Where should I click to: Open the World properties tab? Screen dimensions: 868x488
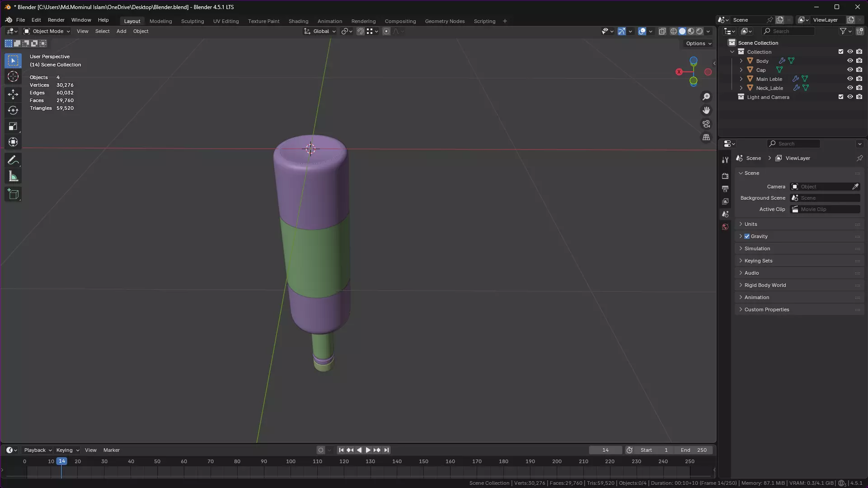click(x=725, y=227)
